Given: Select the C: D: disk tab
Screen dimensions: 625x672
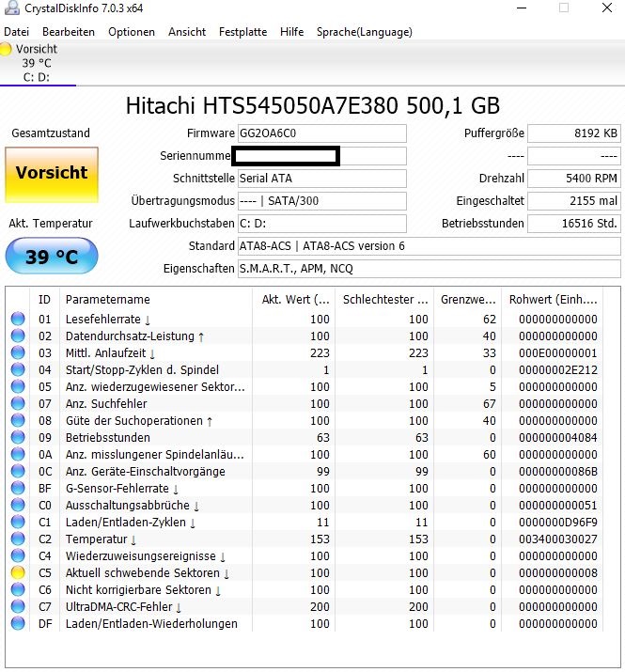Looking at the screenshot, I should click(x=38, y=63).
